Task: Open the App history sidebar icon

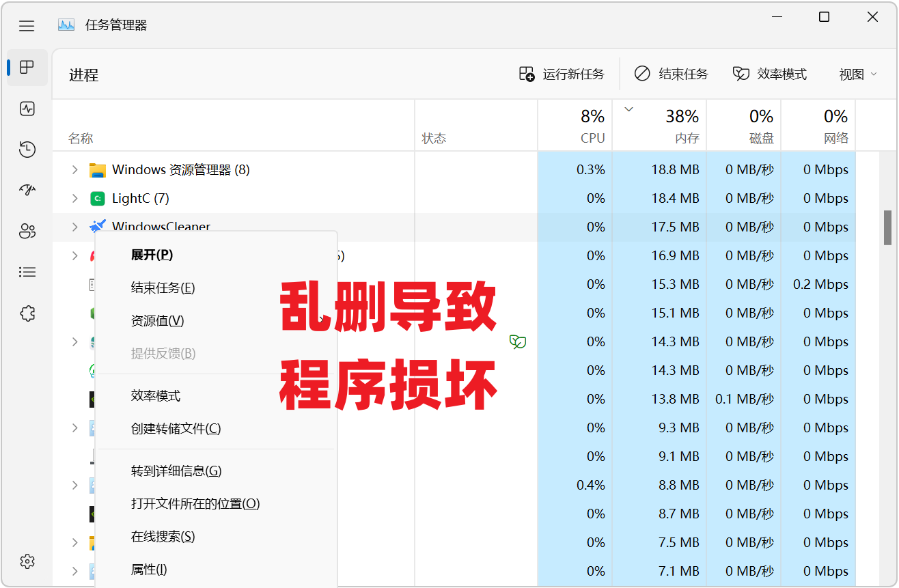Action: tap(27, 150)
